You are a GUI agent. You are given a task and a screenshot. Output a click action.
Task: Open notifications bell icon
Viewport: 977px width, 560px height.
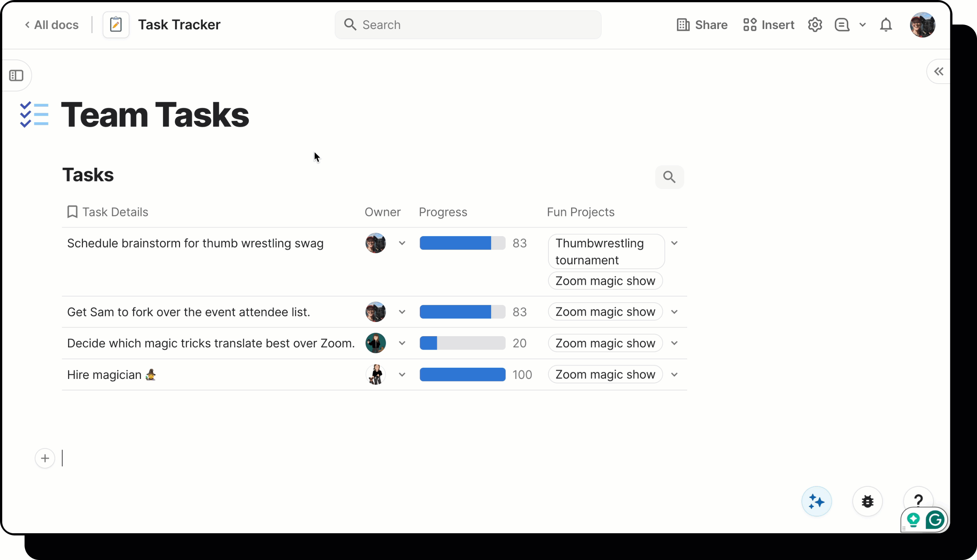[885, 25]
